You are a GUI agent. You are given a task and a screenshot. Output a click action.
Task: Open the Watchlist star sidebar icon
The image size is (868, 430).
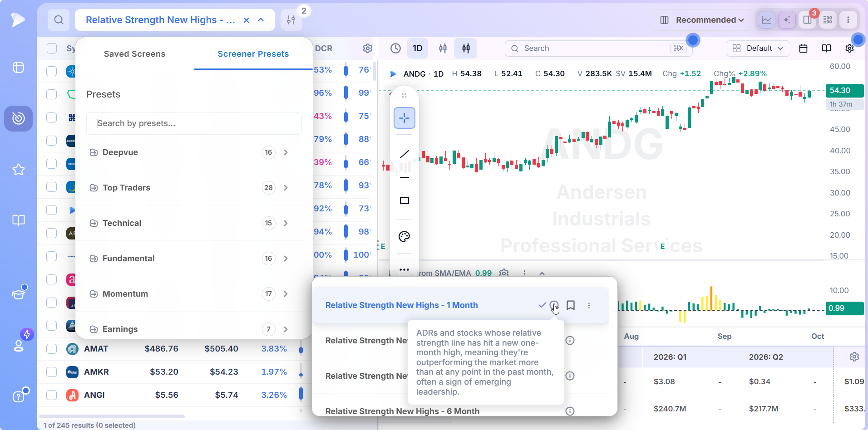[19, 170]
